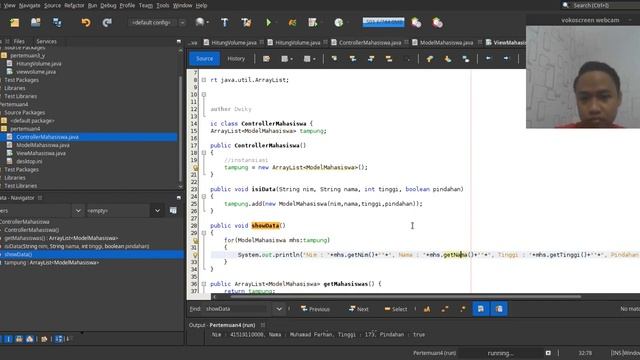Open find history dropdown beside showData
This screenshot has height=360, width=640.
pyautogui.click(x=279, y=309)
